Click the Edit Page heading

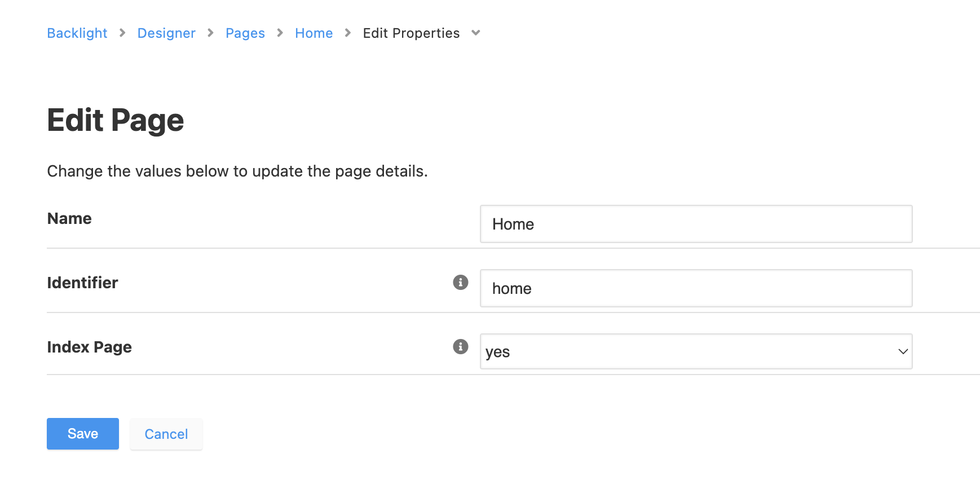[x=116, y=120]
